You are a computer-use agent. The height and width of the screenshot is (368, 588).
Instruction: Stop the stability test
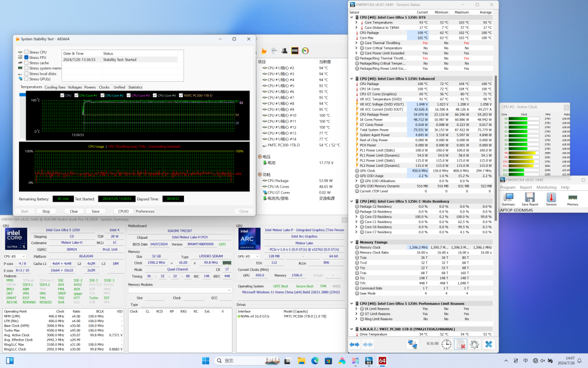pyautogui.click(x=46, y=211)
